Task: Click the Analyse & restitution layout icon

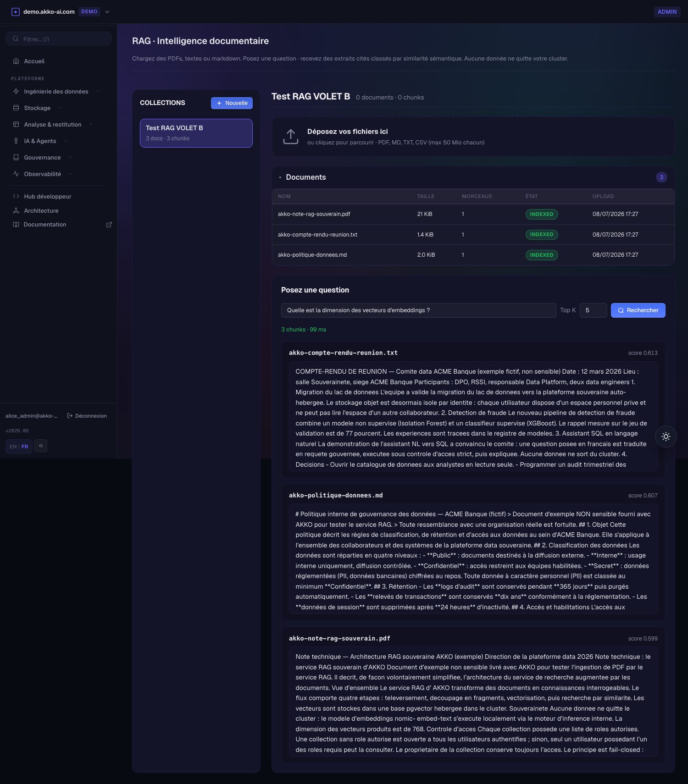Action: [x=16, y=124]
